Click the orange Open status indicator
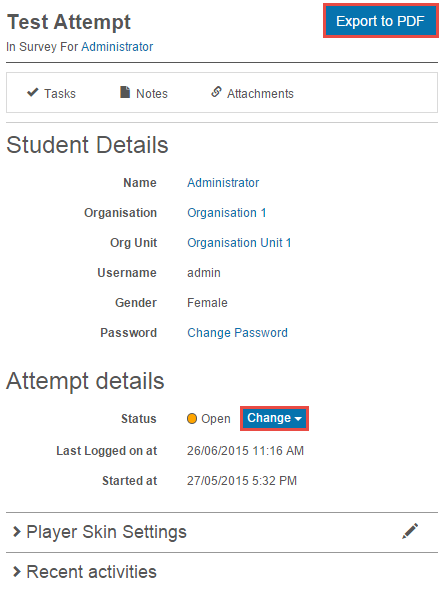The height and width of the screenshot is (590, 446). click(x=192, y=418)
